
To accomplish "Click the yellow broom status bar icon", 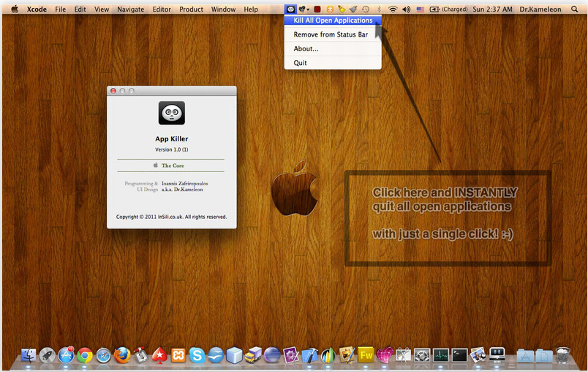I will 342,10.
